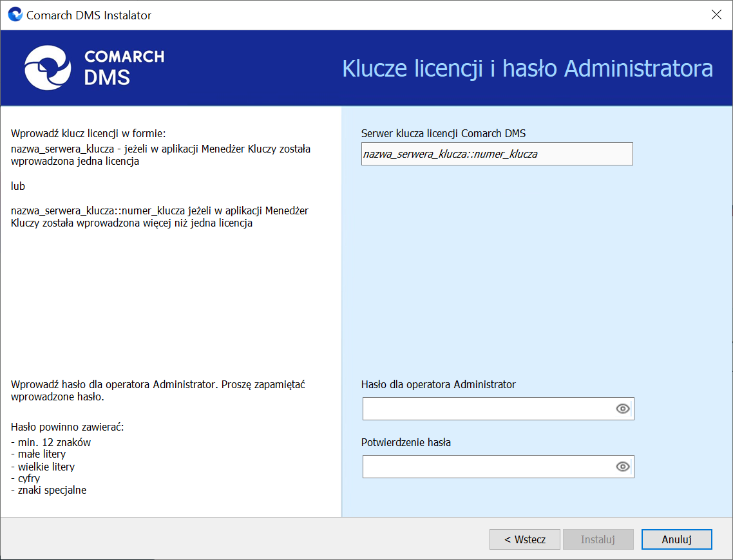Image resolution: width=733 pixels, height=560 pixels.
Task: Click the disabled Instaluj button
Action: tap(598, 539)
